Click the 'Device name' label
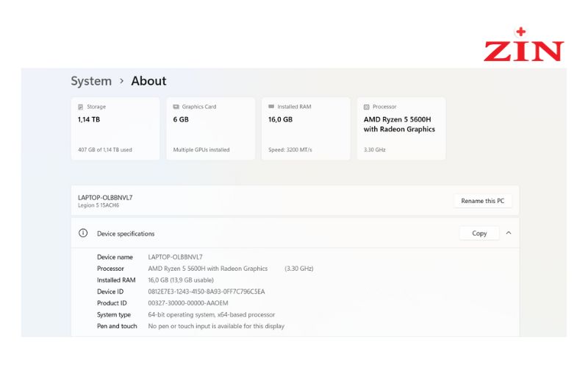 (115, 257)
